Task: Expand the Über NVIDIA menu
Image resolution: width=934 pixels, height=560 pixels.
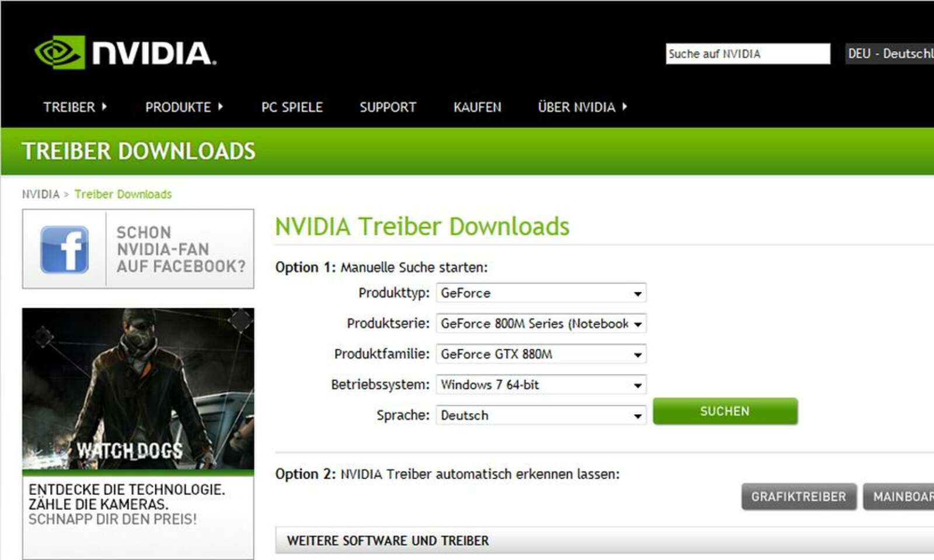Action: pos(581,107)
